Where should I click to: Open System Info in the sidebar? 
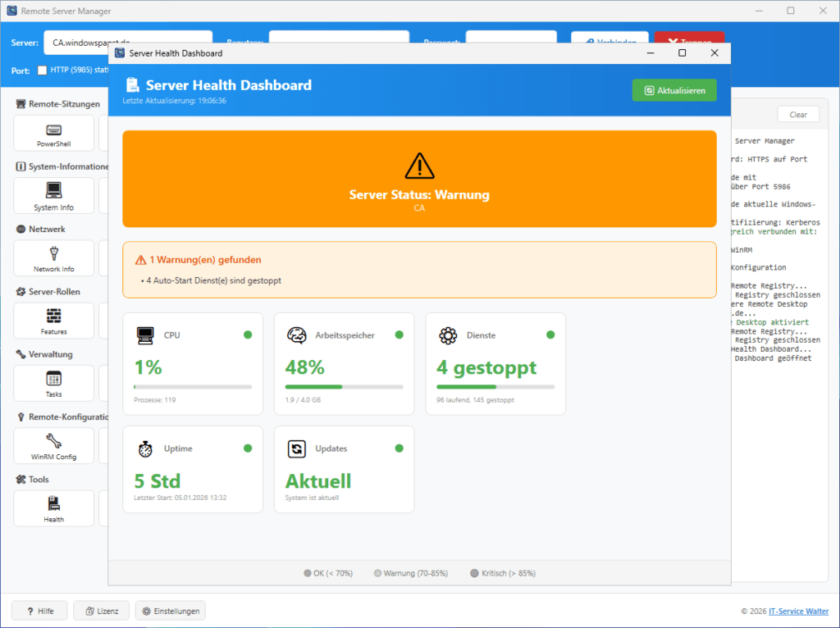tap(52, 195)
